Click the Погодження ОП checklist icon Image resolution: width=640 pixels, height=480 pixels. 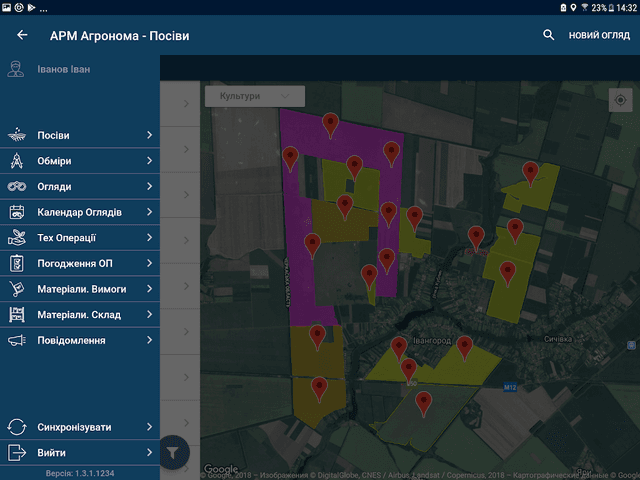pyautogui.click(x=17, y=263)
